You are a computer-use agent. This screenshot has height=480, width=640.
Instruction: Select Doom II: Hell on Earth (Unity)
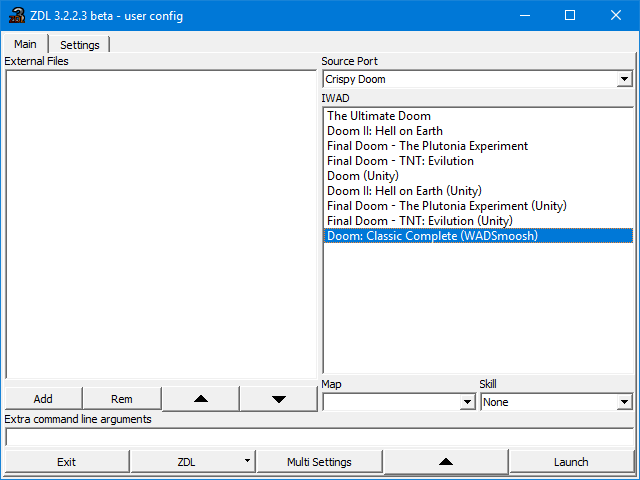click(478, 191)
